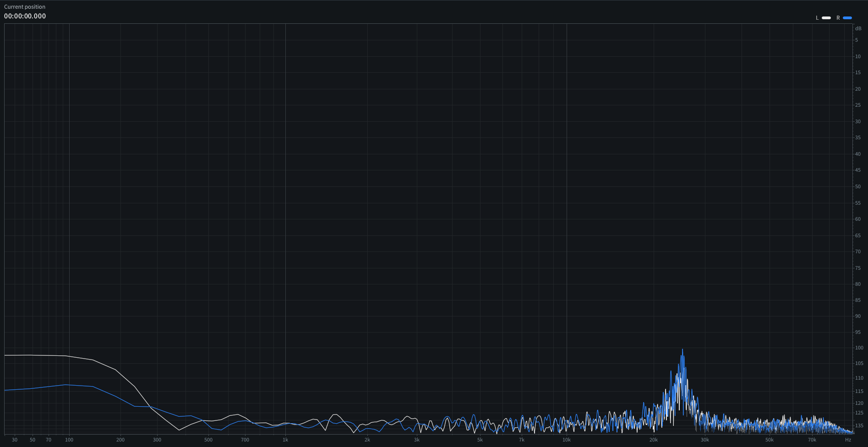Image resolution: width=868 pixels, height=447 pixels.
Task: Click the -45 dB level axis label
Action: click(x=858, y=170)
